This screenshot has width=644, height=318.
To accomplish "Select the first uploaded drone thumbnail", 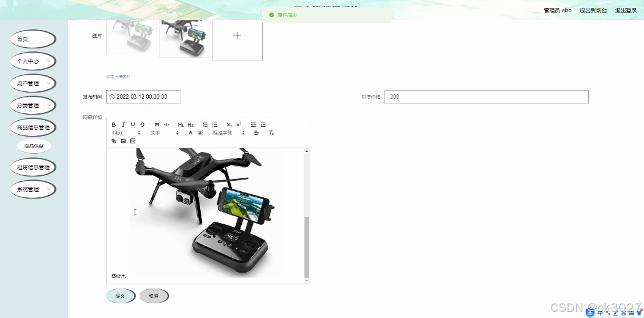I will [131, 36].
